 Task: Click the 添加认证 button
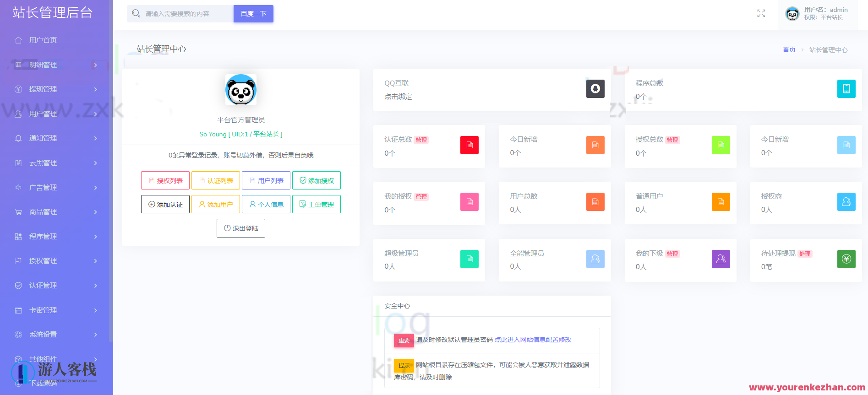coord(165,204)
